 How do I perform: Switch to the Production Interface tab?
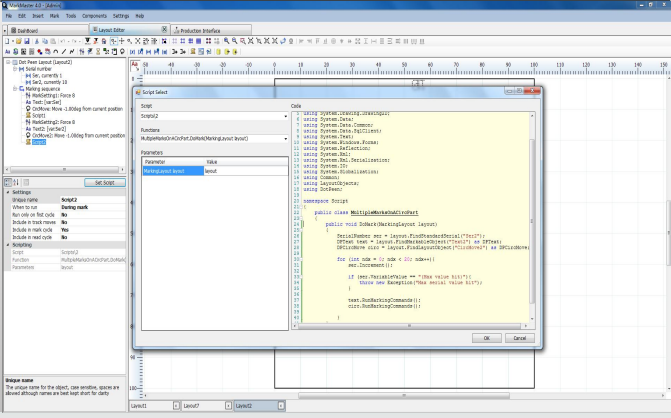(x=211, y=30)
